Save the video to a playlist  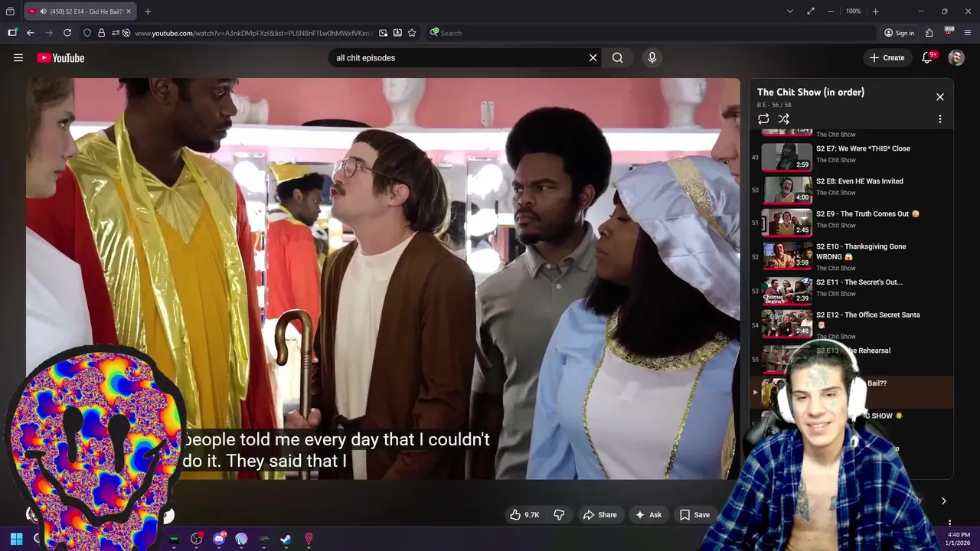pyautogui.click(x=694, y=515)
